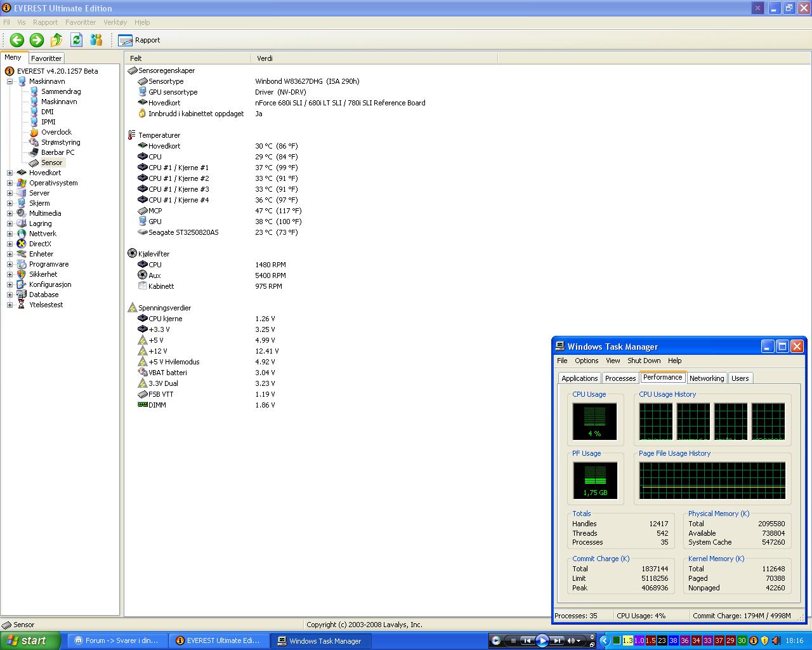Click the Verdi column header
The image size is (812, 650).
click(x=374, y=58)
